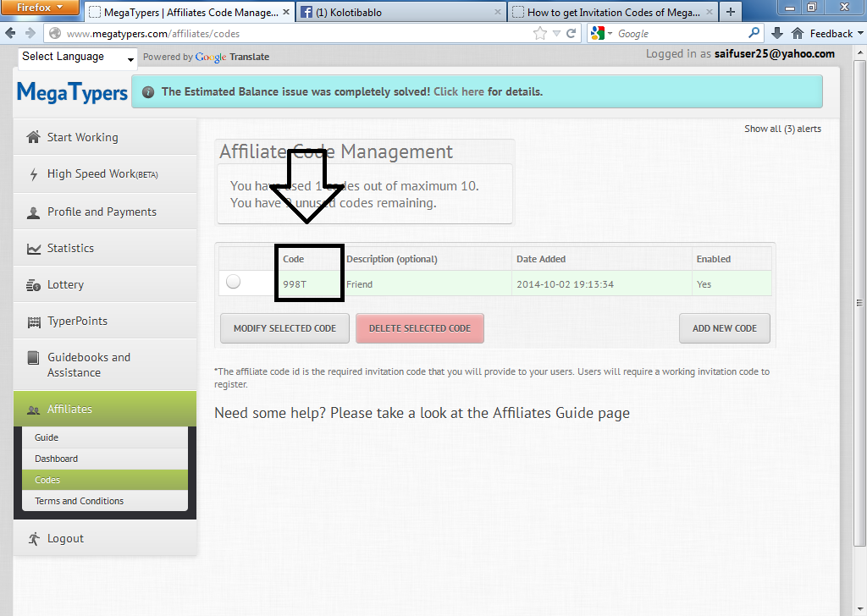
Task: Click MODIFY SELECTED CODE button
Action: click(x=284, y=328)
